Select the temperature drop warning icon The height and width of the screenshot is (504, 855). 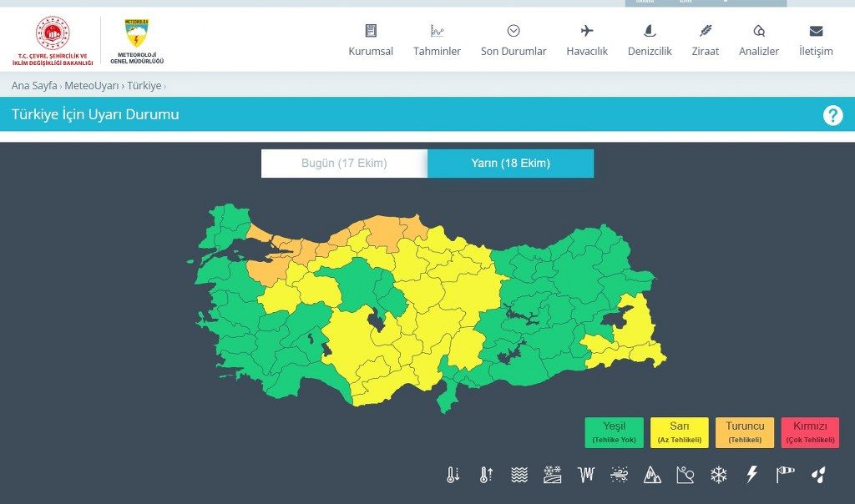click(453, 475)
